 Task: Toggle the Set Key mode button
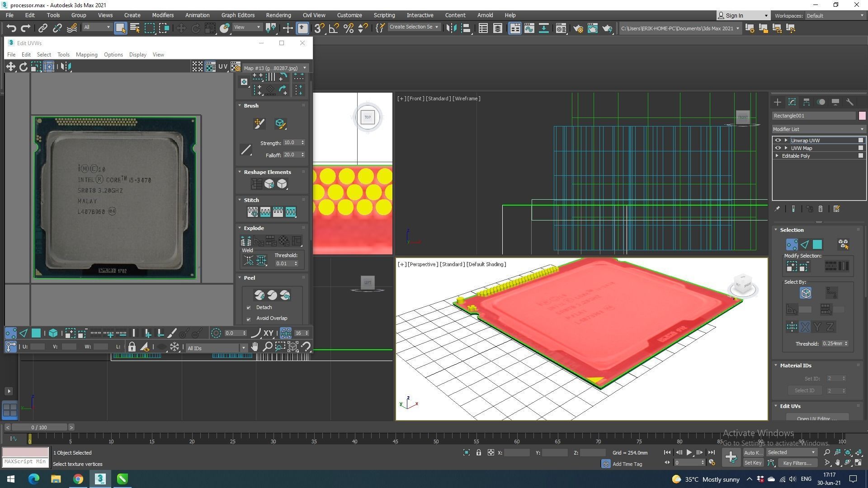coord(753,463)
